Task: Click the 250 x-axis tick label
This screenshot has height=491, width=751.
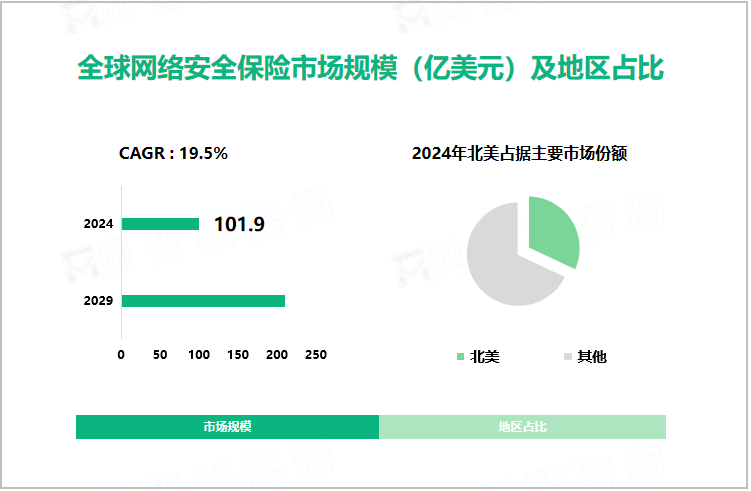Action: point(316,354)
